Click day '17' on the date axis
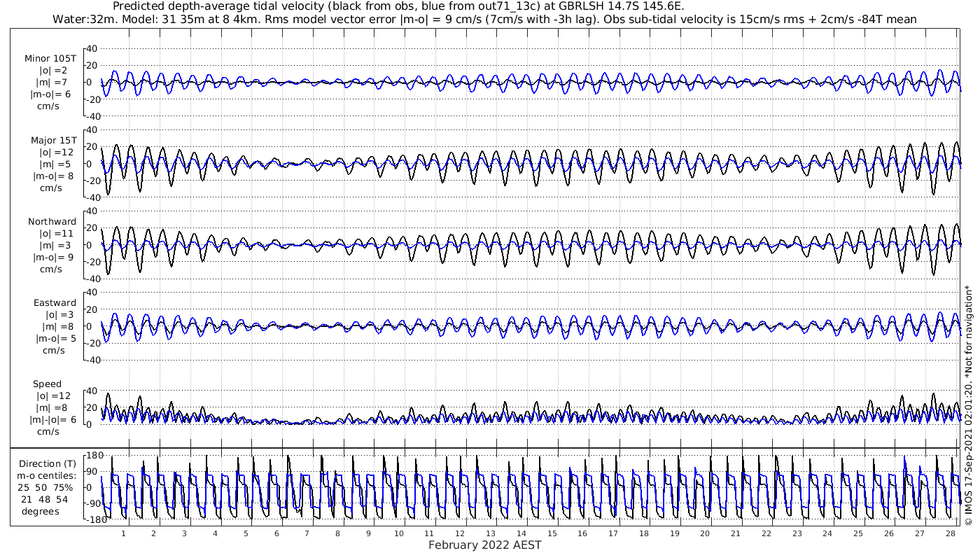Image resolution: width=980 pixels, height=560 pixels. tap(613, 533)
